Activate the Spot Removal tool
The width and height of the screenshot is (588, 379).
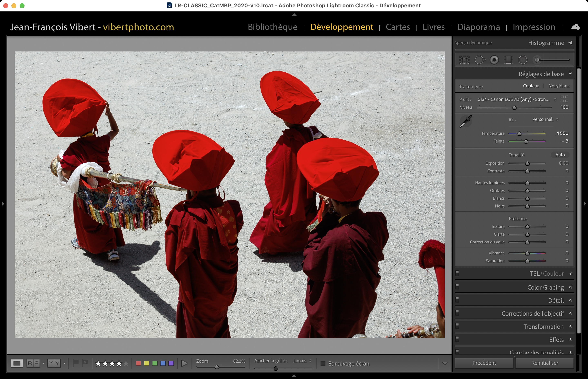[480, 60]
